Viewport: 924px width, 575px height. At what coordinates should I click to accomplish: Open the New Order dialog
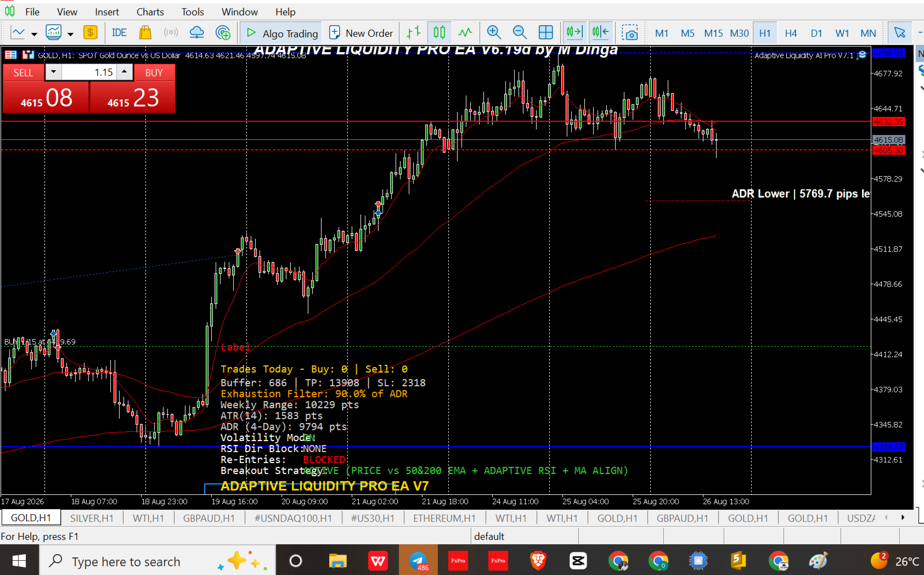pyautogui.click(x=361, y=33)
